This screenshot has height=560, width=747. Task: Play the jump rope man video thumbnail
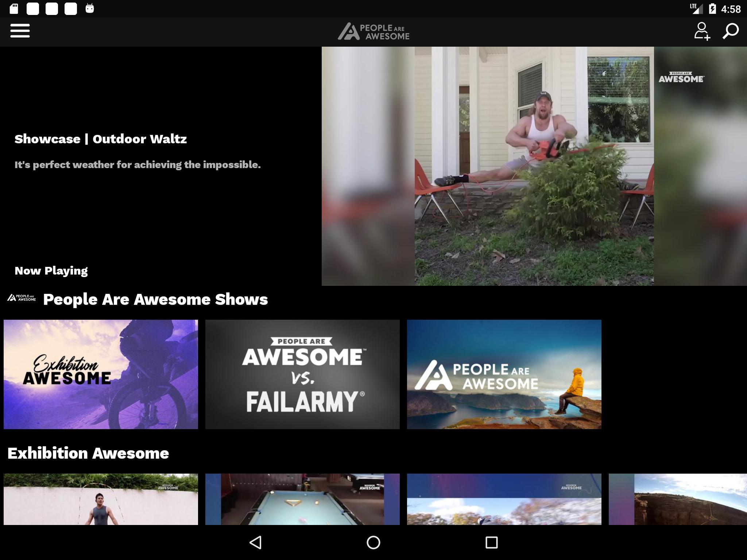pyautogui.click(x=101, y=499)
